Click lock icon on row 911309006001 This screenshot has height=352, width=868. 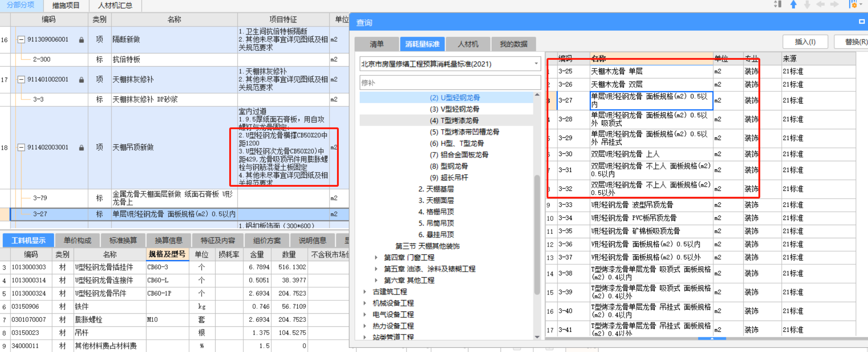[81, 40]
